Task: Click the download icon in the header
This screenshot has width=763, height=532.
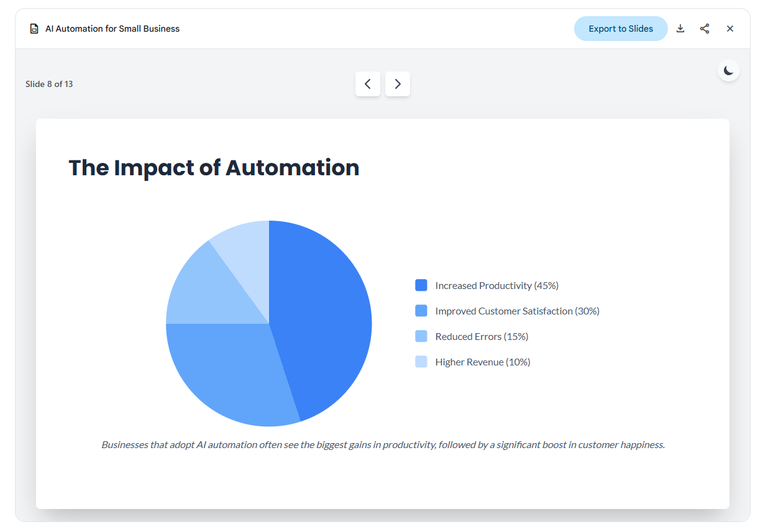Action: click(x=680, y=29)
